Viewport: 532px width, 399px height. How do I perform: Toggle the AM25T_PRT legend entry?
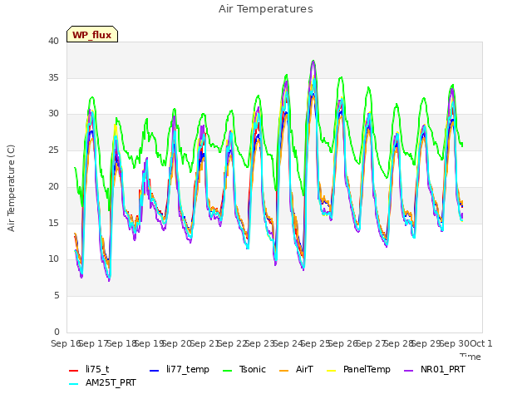[102, 383]
